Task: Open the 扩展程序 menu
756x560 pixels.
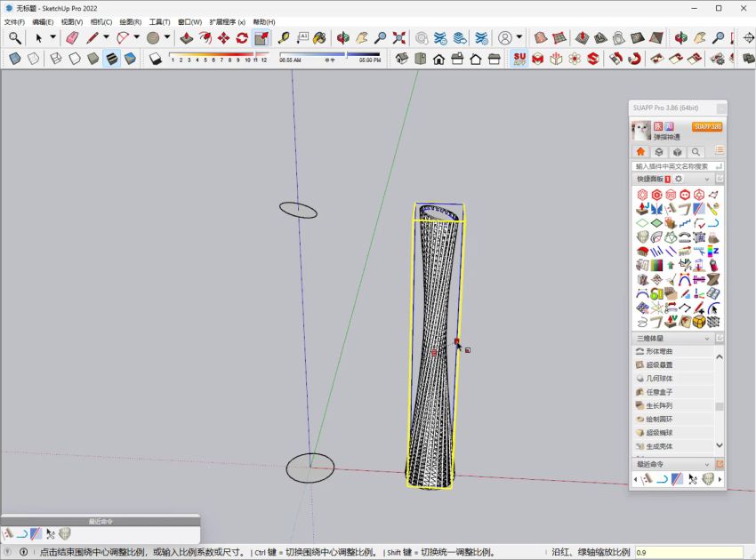Action: point(228,21)
